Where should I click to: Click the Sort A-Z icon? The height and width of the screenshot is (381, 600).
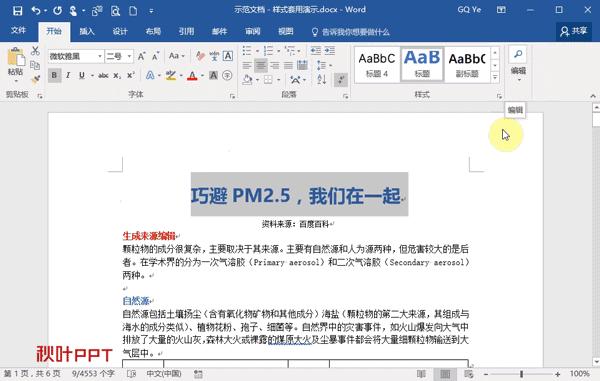click(x=322, y=80)
